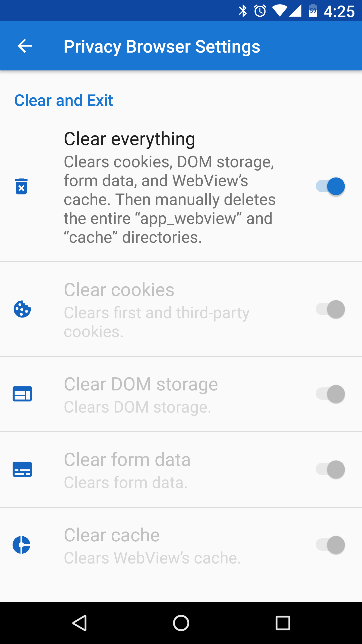Tap the Clear and Exit section header
Viewport: 362px width, 644px height.
64,100
